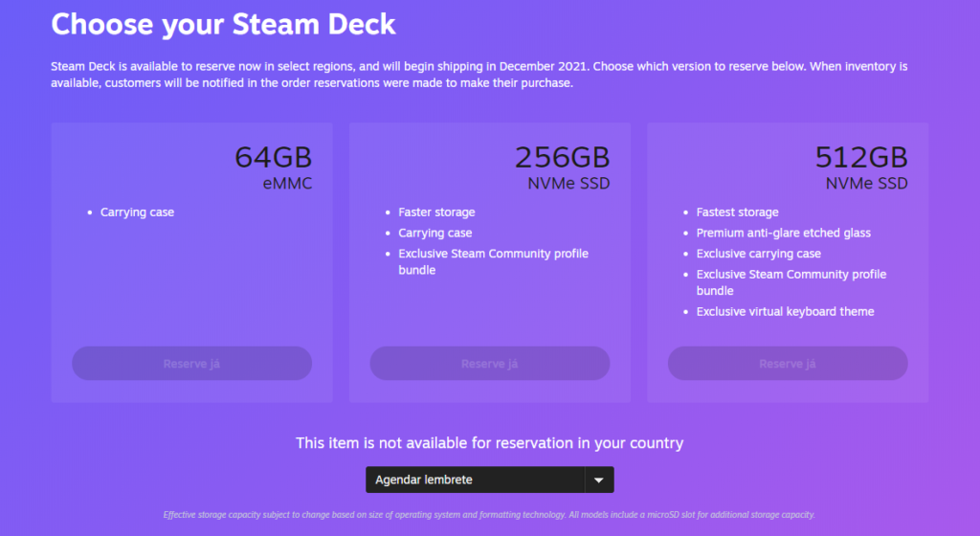The width and height of the screenshot is (980, 536).
Task: Click NVMe SSD label under 256GB
Action: click(x=568, y=184)
